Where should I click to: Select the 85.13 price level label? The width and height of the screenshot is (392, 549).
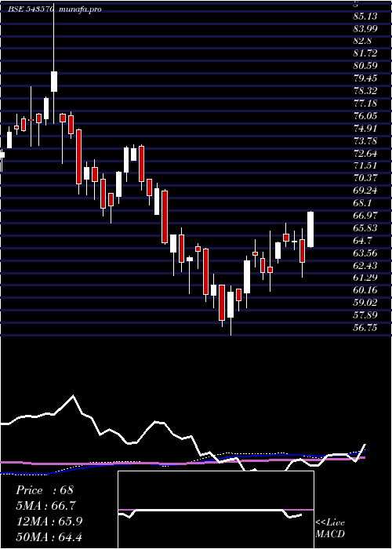tap(365, 16)
